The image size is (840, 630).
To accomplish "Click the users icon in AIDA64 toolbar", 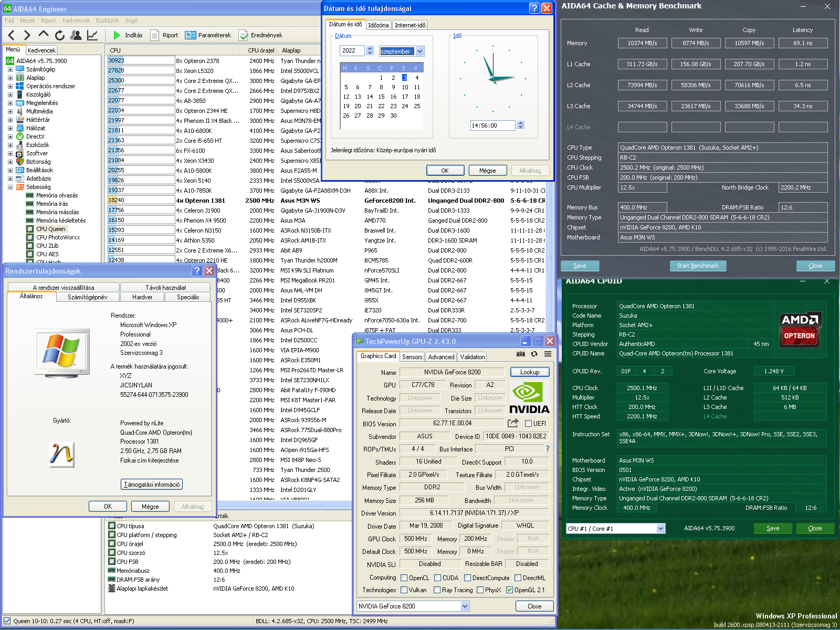I will click(76, 35).
